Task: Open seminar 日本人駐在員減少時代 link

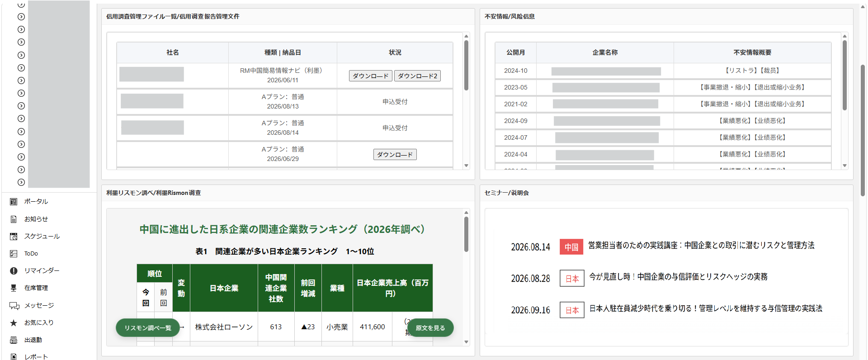Action: click(x=706, y=308)
